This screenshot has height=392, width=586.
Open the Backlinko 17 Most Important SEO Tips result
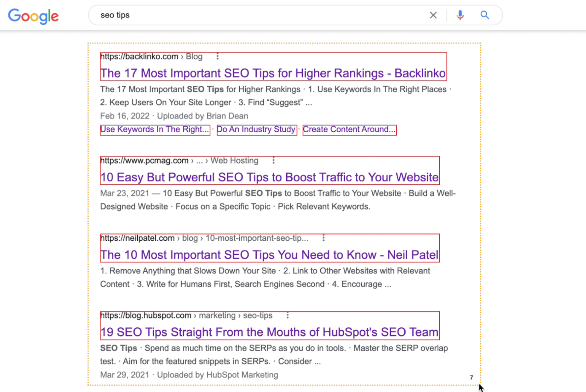click(x=273, y=73)
